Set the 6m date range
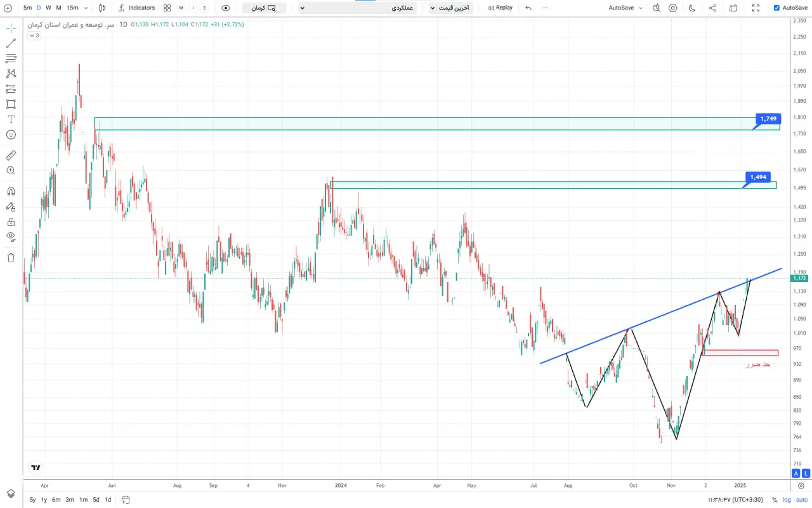 point(56,500)
